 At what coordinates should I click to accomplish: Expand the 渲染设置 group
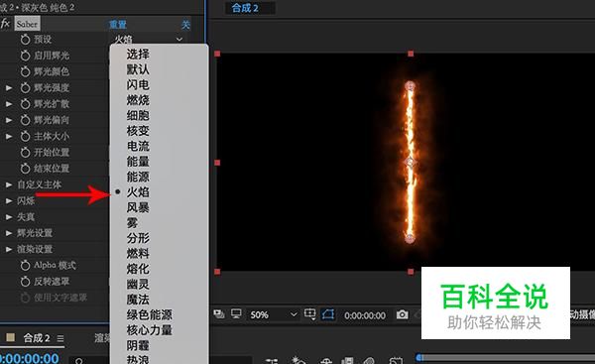[9, 249]
